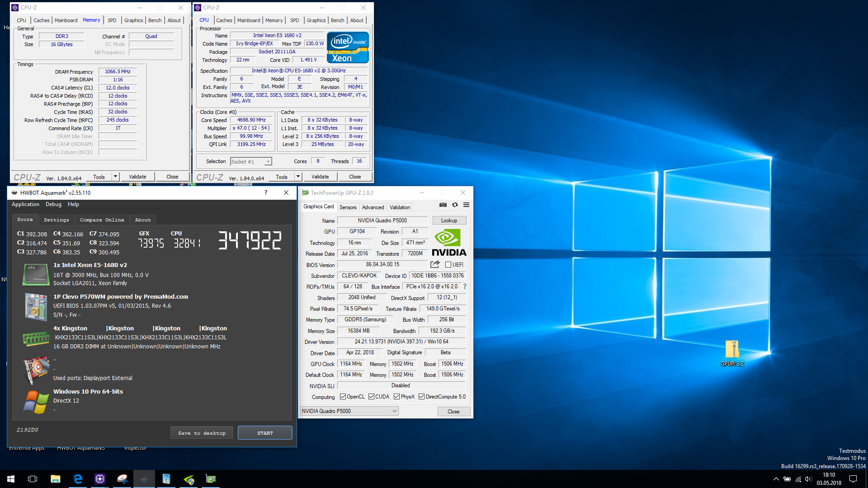Open the Mainboard tab in right CPU-Z window

pyautogui.click(x=249, y=20)
